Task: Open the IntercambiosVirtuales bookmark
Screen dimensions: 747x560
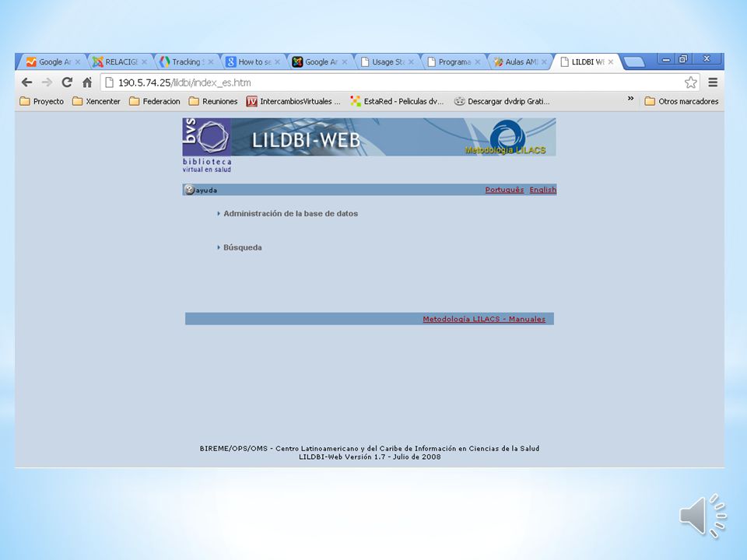Action: [293, 101]
